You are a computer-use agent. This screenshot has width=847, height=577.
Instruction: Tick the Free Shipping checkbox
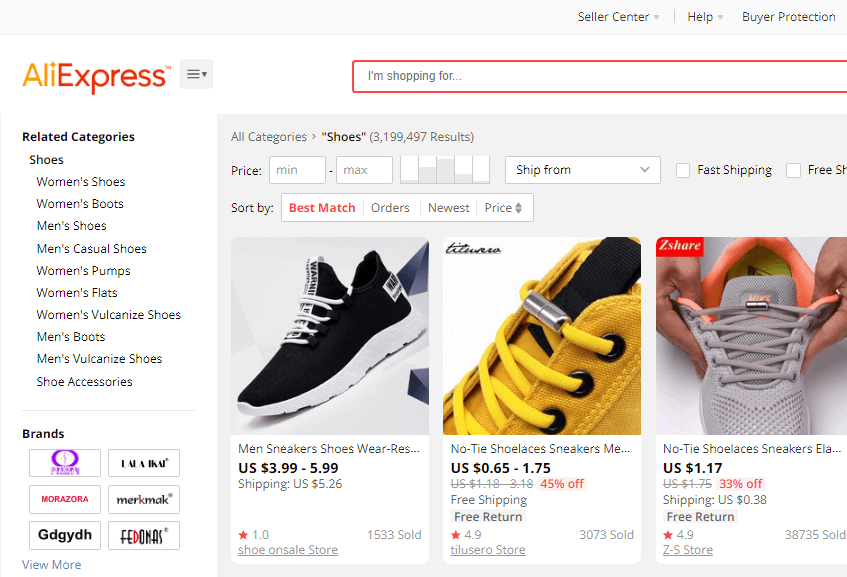tap(793, 170)
